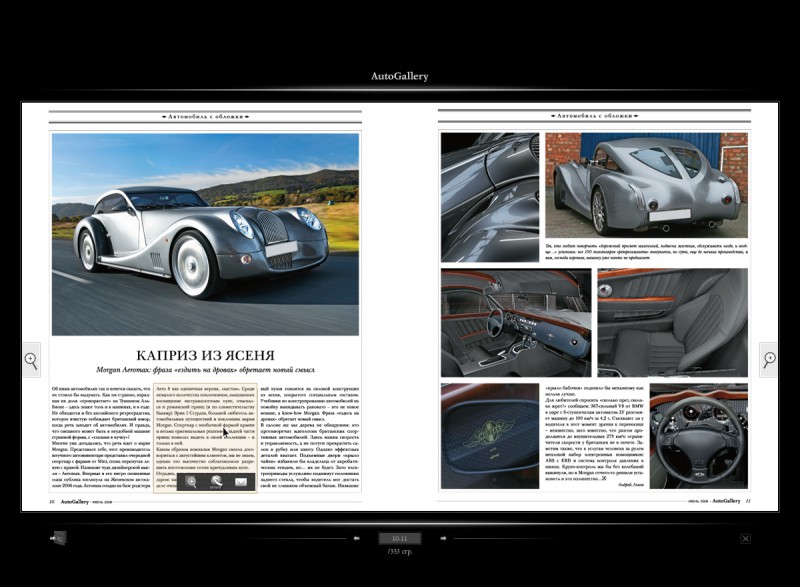Click the headline КАПРИЗ ИЗ ЯСЕНЯ
The width and height of the screenshot is (800, 587).
tap(206, 355)
